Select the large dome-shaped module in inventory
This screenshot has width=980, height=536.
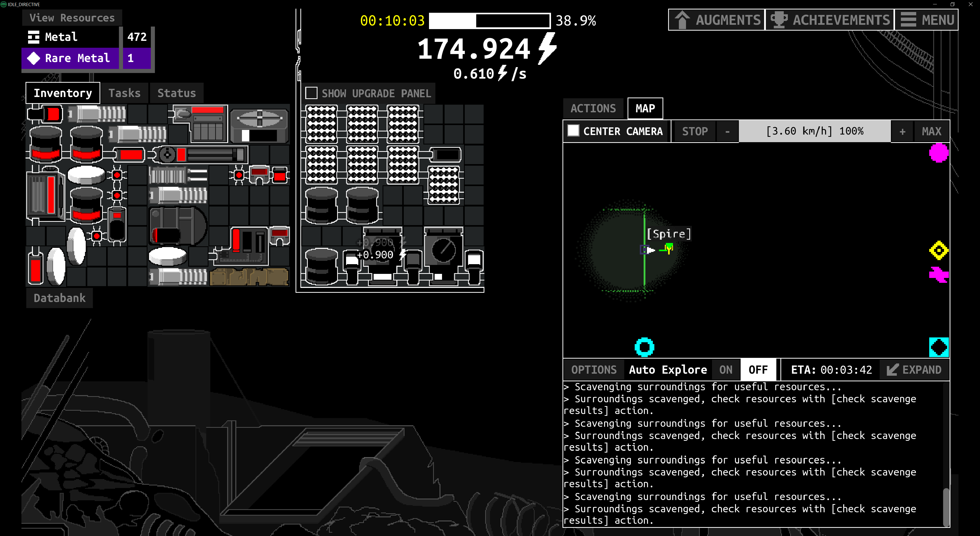178,226
